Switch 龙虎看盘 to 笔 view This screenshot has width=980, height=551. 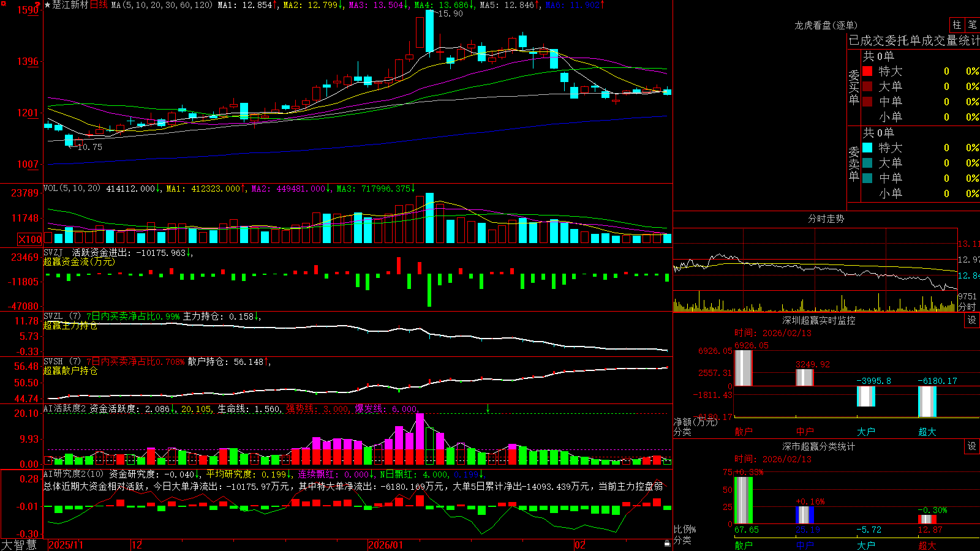point(972,24)
